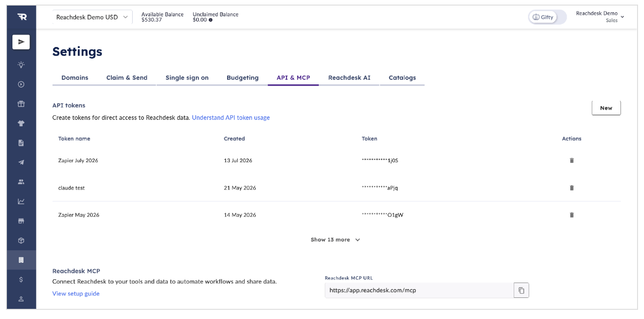
Task: Open the send arrow icon in the sidebar
Action: (x=21, y=42)
